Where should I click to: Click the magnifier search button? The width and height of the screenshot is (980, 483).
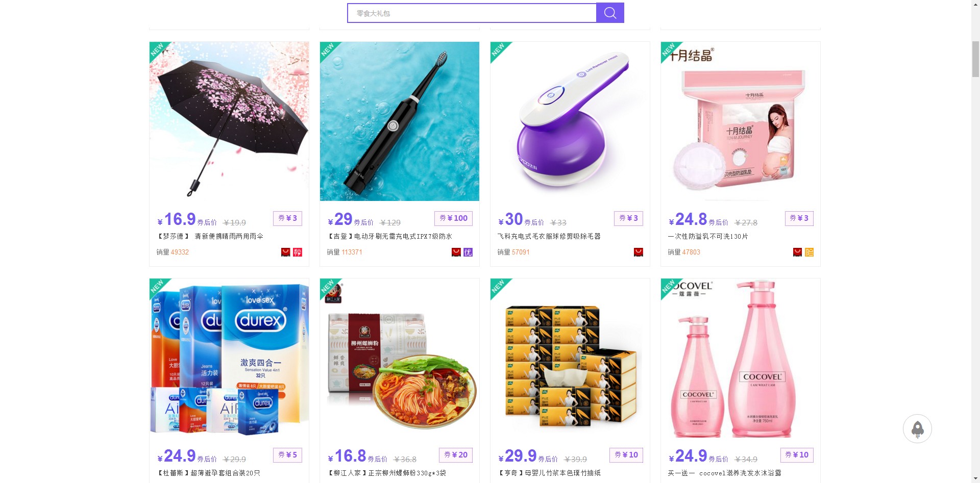coord(610,13)
